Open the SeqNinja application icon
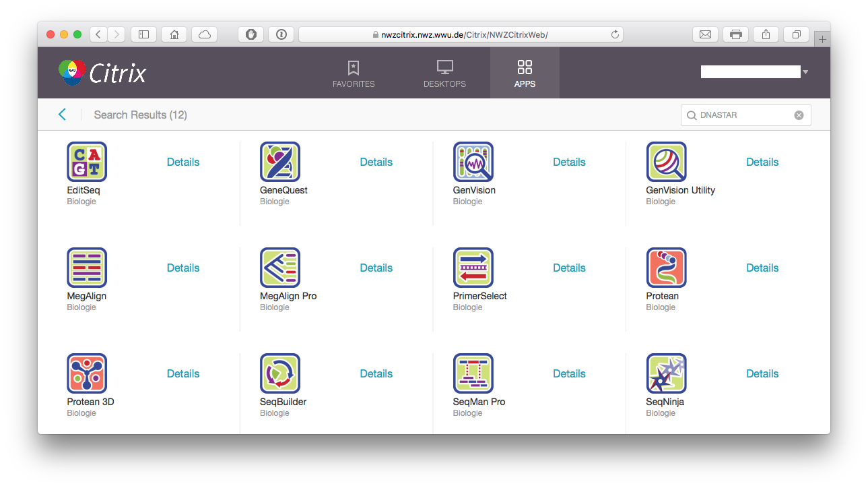868x488 pixels. pos(666,373)
